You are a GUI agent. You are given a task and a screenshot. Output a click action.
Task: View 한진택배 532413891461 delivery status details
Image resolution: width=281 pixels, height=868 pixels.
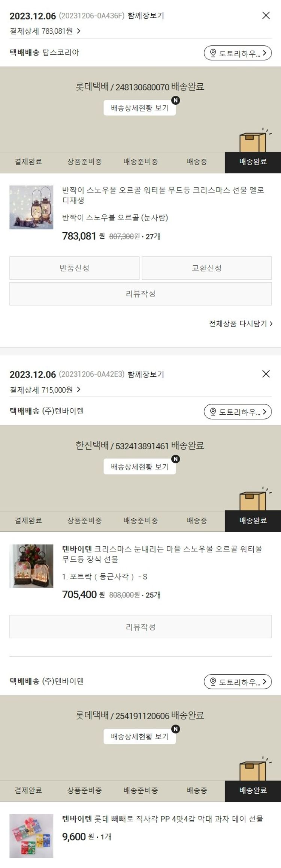[x=140, y=467]
